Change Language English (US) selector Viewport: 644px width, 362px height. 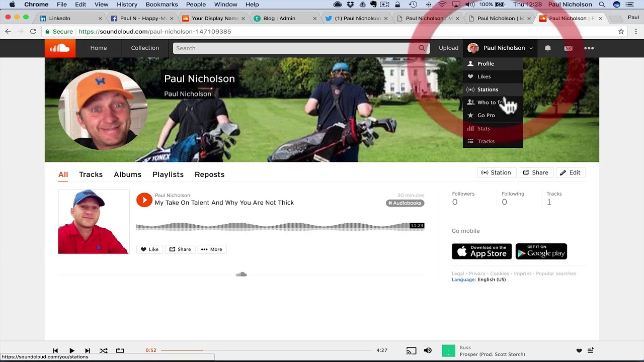478,280
